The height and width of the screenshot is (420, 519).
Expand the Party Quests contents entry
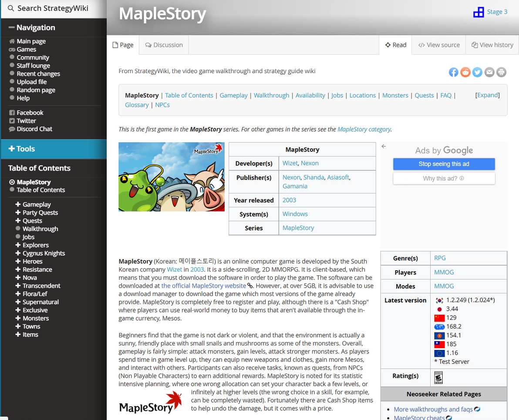click(x=18, y=212)
